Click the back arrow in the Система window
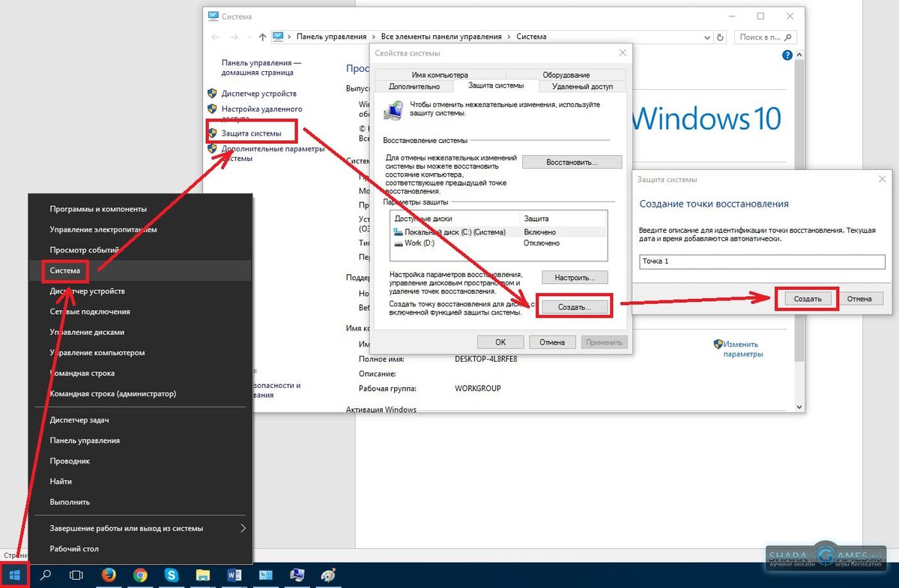Viewport: 899px width, 588px height. click(215, 37)
